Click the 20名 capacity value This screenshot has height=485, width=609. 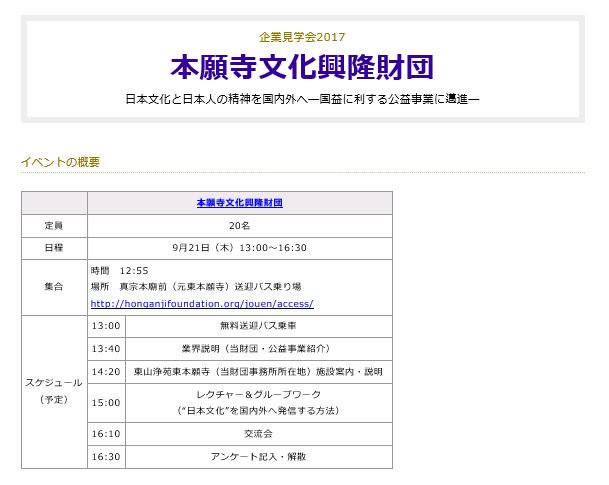(240, 226)
